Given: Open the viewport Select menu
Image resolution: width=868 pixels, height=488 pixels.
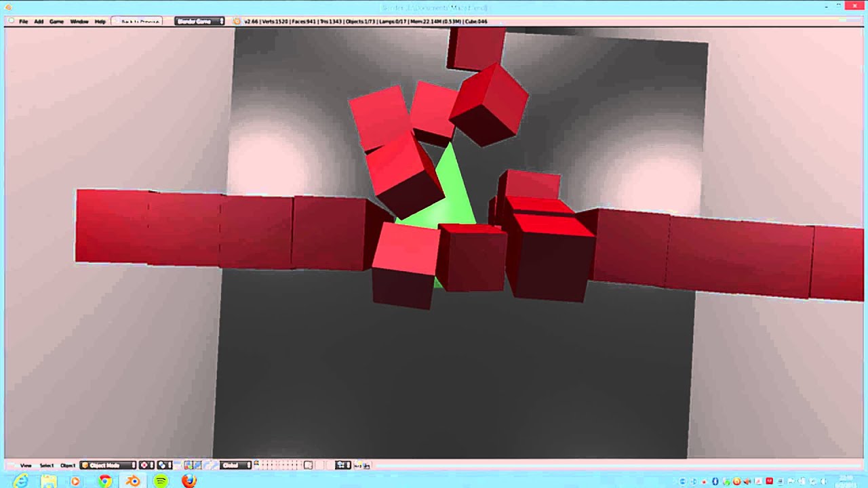Looking at the screenshot, I should (x=47, y=465).
